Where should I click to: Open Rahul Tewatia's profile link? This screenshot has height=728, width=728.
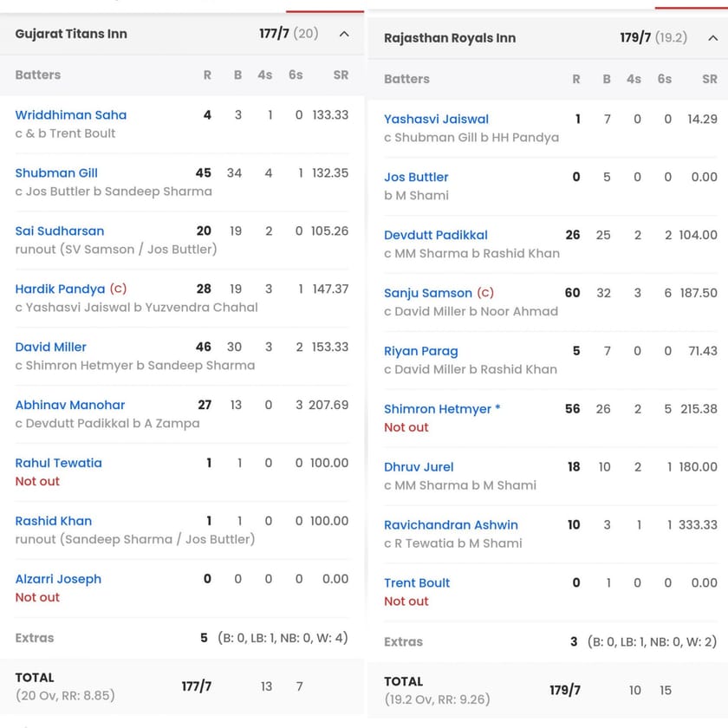58,463
